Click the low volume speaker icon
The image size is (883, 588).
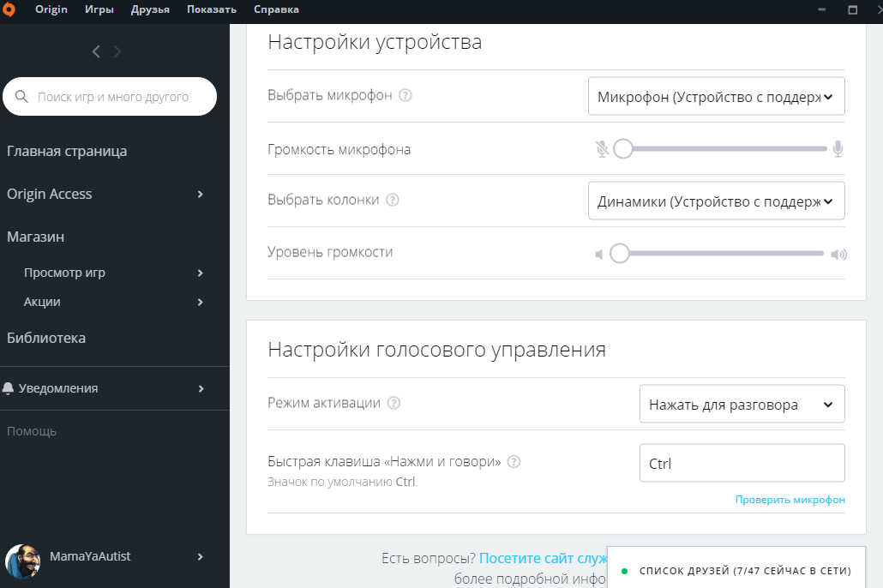point(599,254)
